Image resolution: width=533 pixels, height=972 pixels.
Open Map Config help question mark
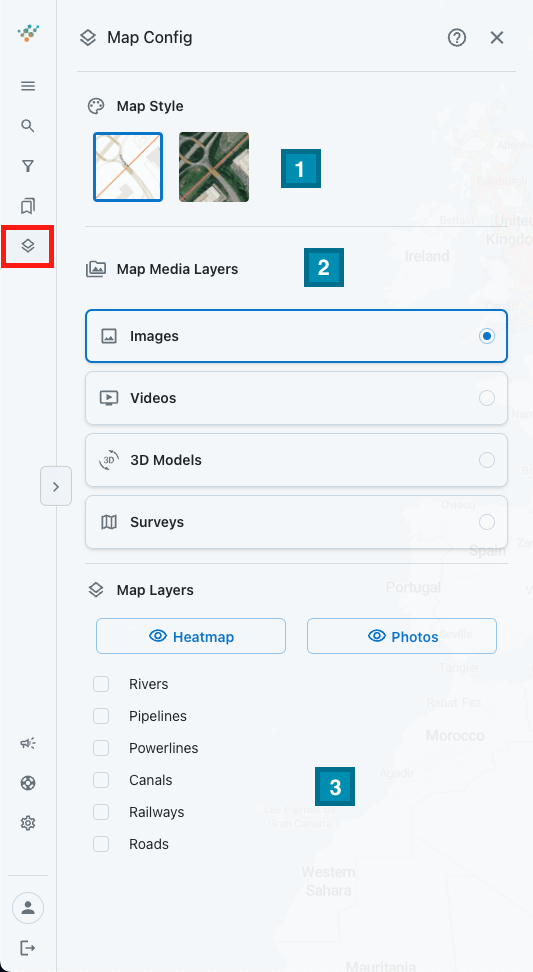click(457, 38)
